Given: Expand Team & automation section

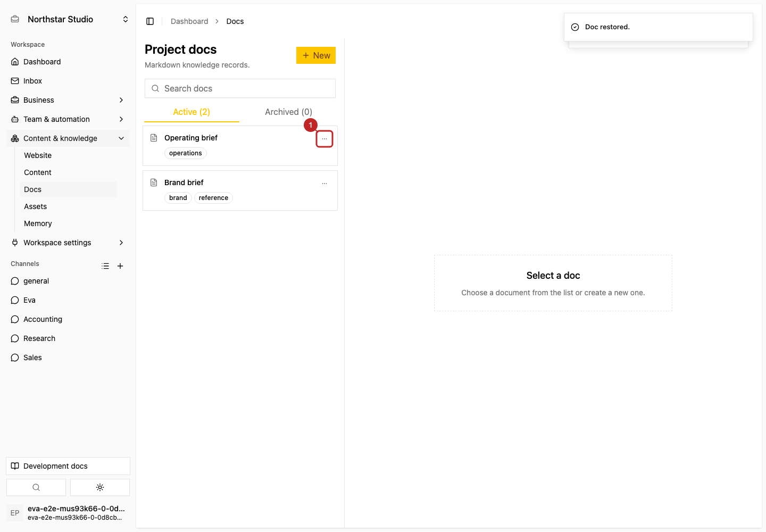Looking at the screenshot, I should 68,119.
